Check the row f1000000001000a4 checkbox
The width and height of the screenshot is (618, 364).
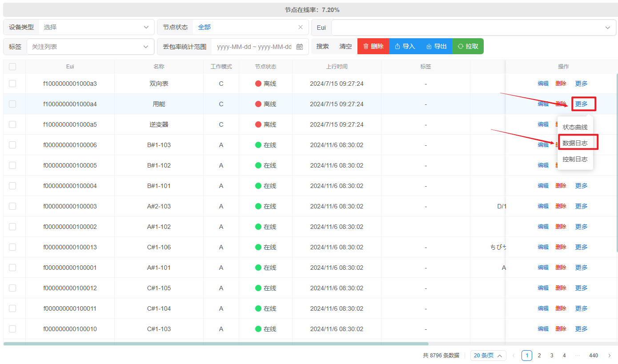point(12,104)
